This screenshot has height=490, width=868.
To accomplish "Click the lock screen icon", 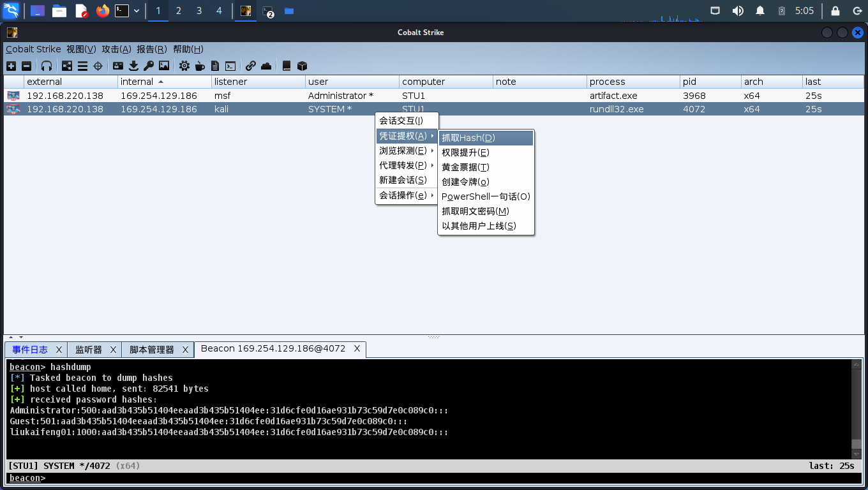I will (x=835, y=11).
